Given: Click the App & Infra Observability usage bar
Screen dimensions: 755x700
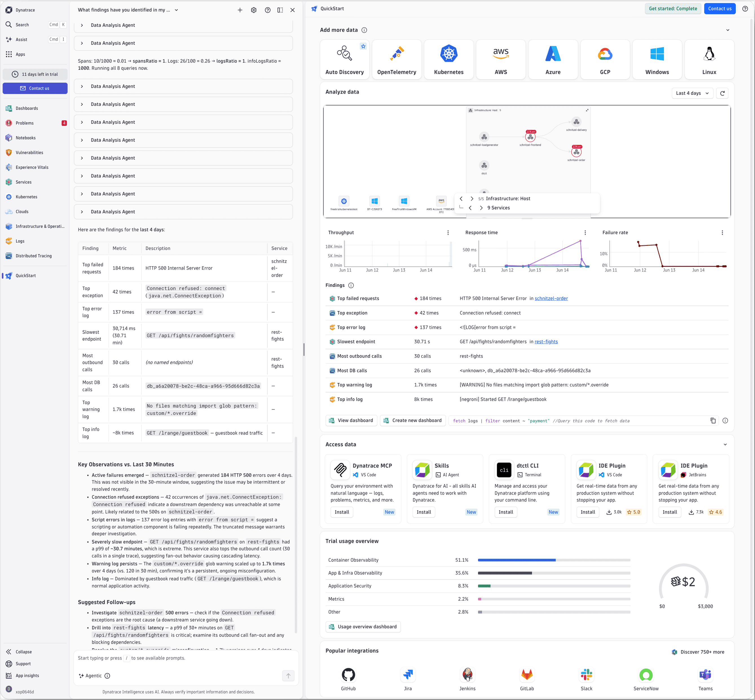Looking at the screenshot, I should tap(554, 573).
